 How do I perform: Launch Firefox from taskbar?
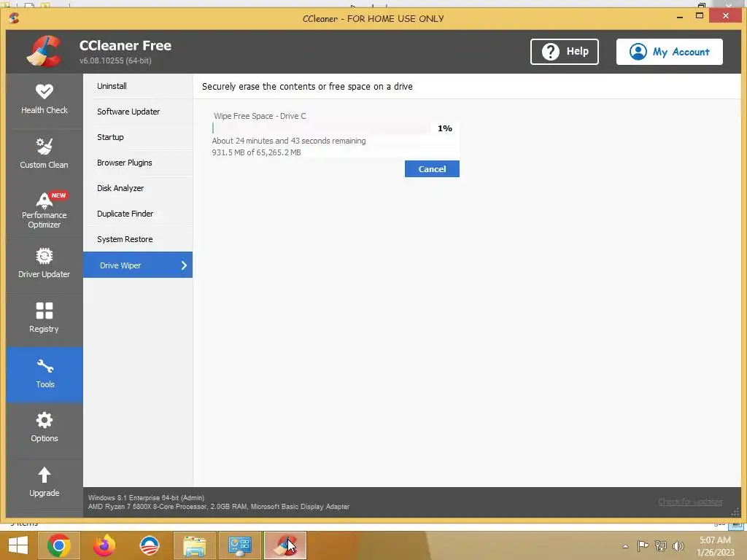104,545
